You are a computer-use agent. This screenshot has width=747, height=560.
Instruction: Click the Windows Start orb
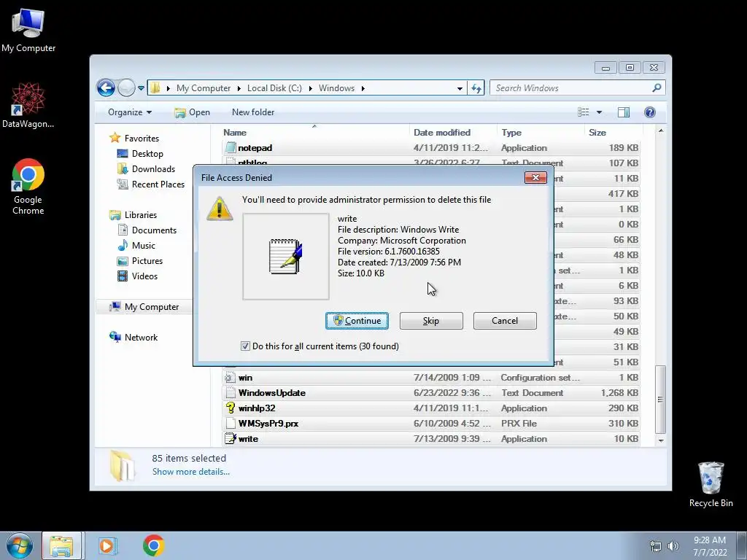coord(19,545)
